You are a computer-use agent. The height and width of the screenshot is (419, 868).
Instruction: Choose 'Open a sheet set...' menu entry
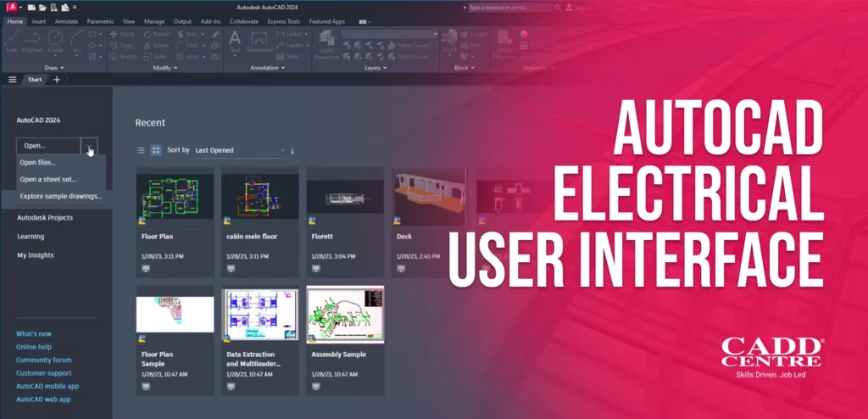tap(48, 179)
